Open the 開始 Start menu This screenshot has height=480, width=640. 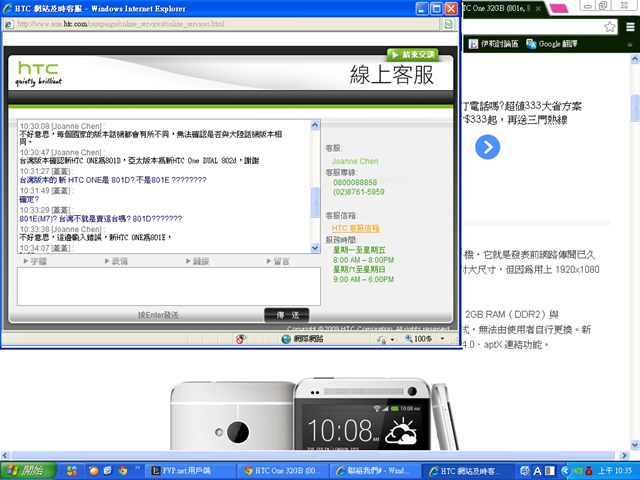[28, 471]
